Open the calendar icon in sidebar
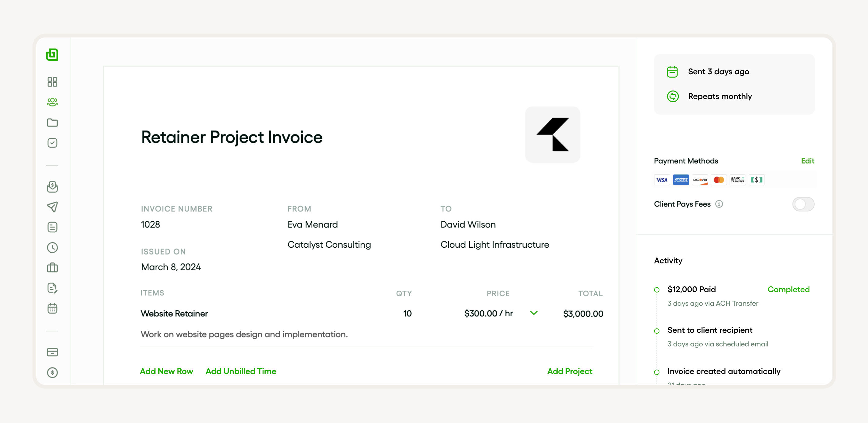The image size is (868, 423). point(52,308)
